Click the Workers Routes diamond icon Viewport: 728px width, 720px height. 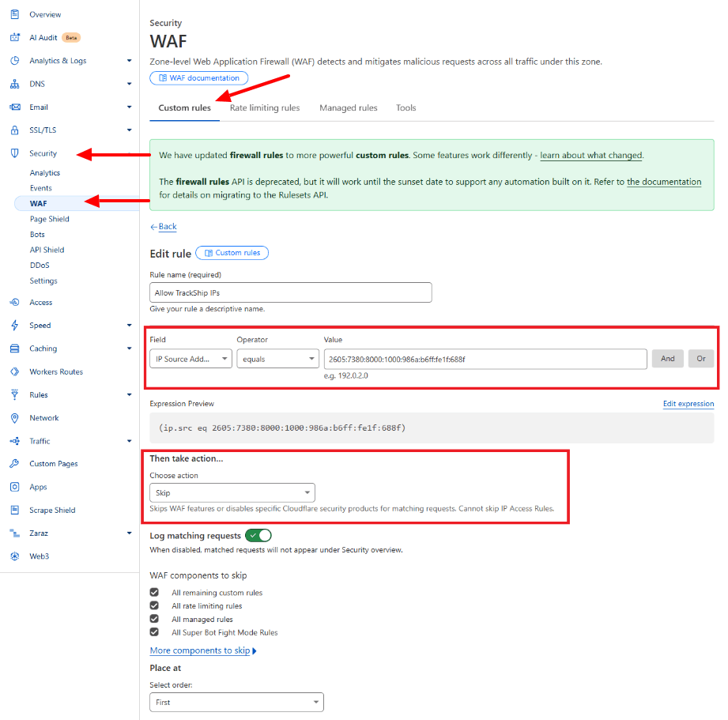[15, 371]
